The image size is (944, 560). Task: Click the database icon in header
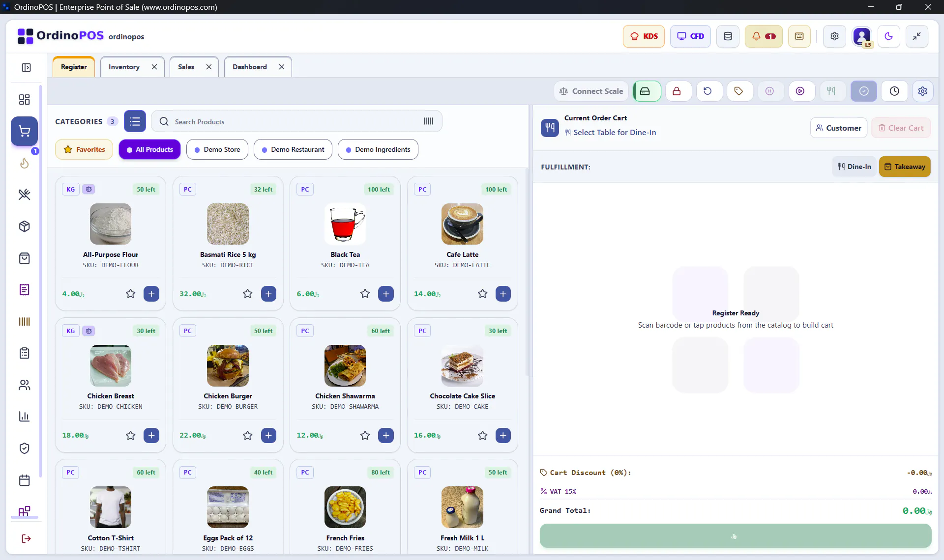click(728, 36)
